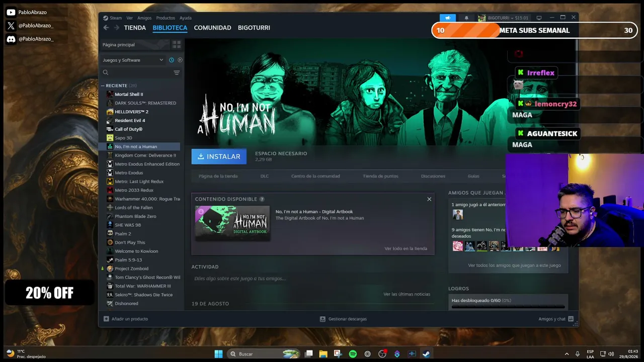Click Gestionar descargas
Screen dimensions: 644x362
348,319
